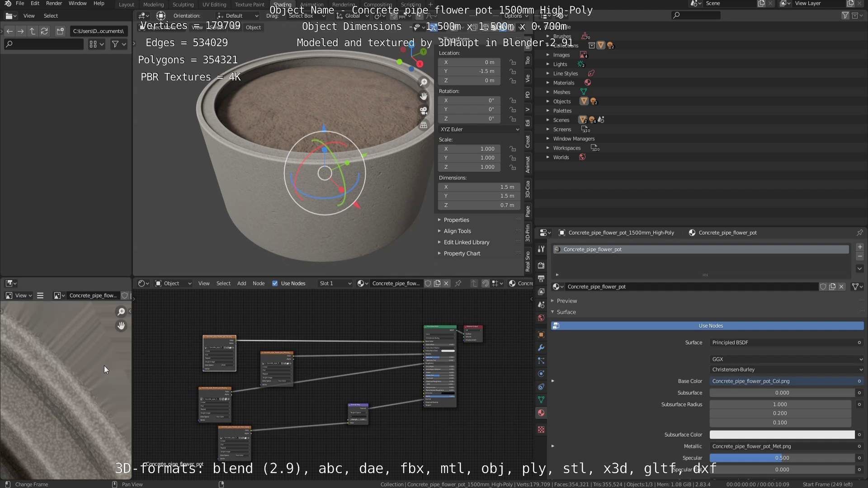Duplicate material copy icon in node editor header
Image resolution: width=868 pixels, height=488 pixels.
tap(437, 283)
